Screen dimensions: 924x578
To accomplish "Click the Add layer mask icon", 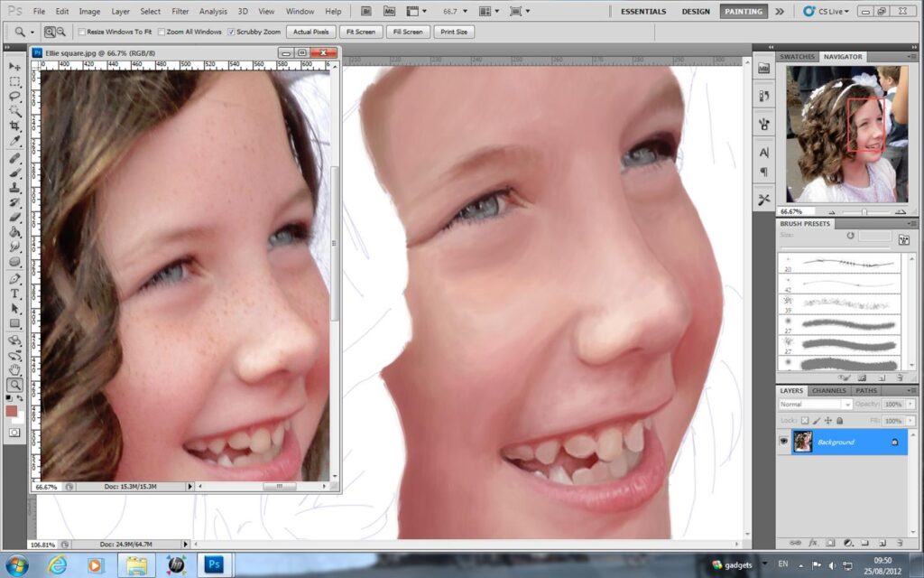I will click(x=831, y=543).
